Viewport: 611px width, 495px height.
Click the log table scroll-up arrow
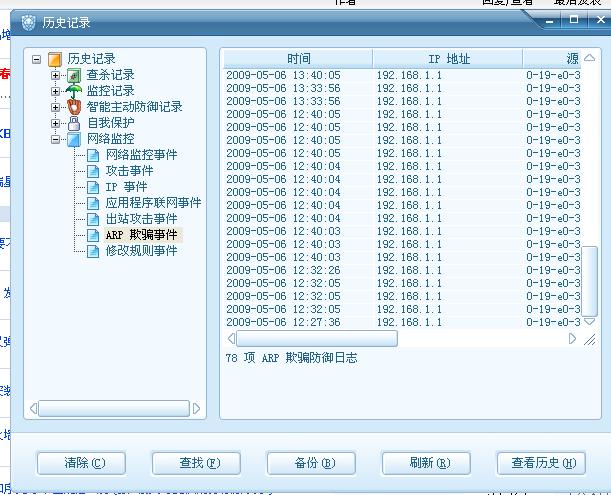point(589,58)
